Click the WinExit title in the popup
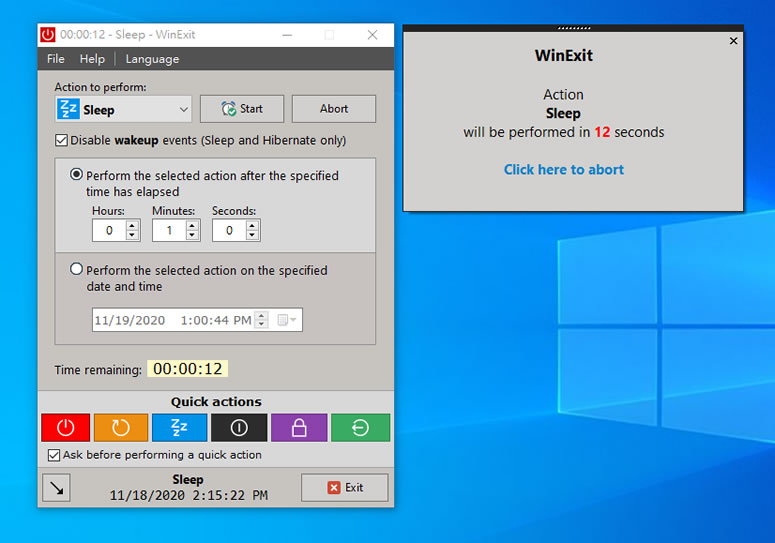The height and width of the screenshot is (543, 775). [x=563, y=55]
